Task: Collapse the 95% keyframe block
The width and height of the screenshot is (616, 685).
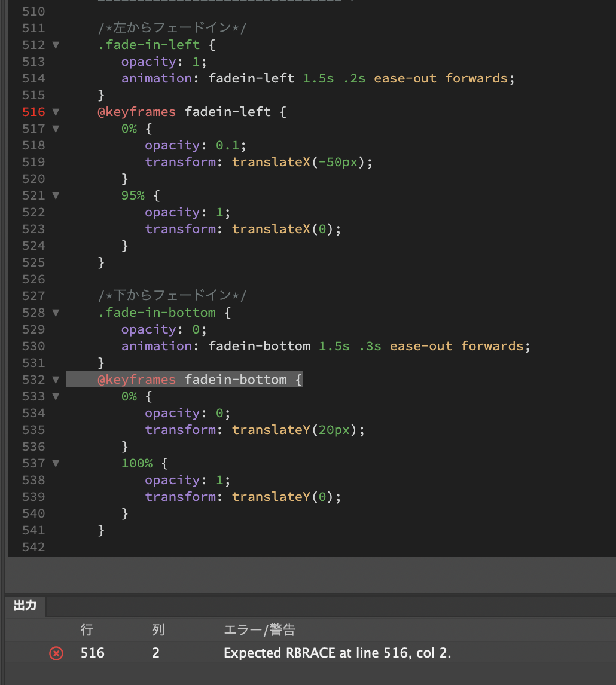Action: point(54,195)
